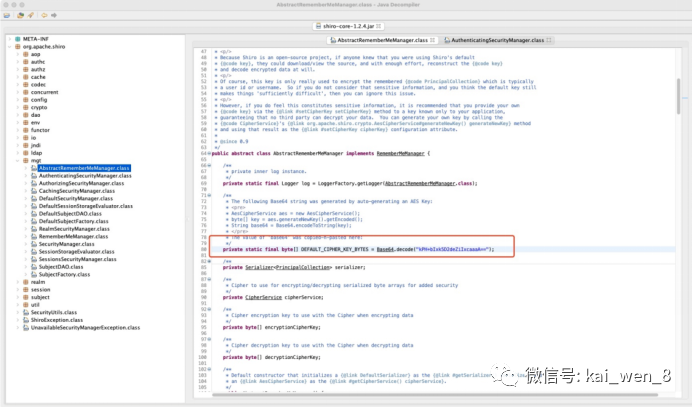This screenshot has width=693, height=407.
Task: Select AbstractRememberMeManager.class in the tree
Action: point(84,168)
